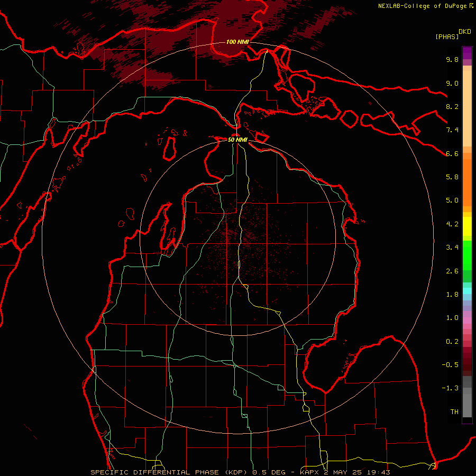The height and width of the screenshot is (476, 476).
Task: Click the DKD units label
Action: coord(465,32)
